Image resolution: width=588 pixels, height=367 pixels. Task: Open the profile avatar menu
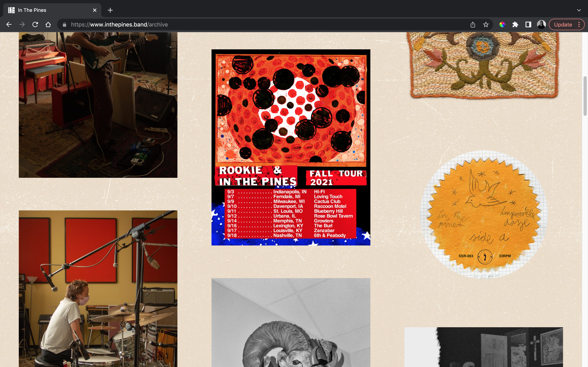tap(541, 24)
